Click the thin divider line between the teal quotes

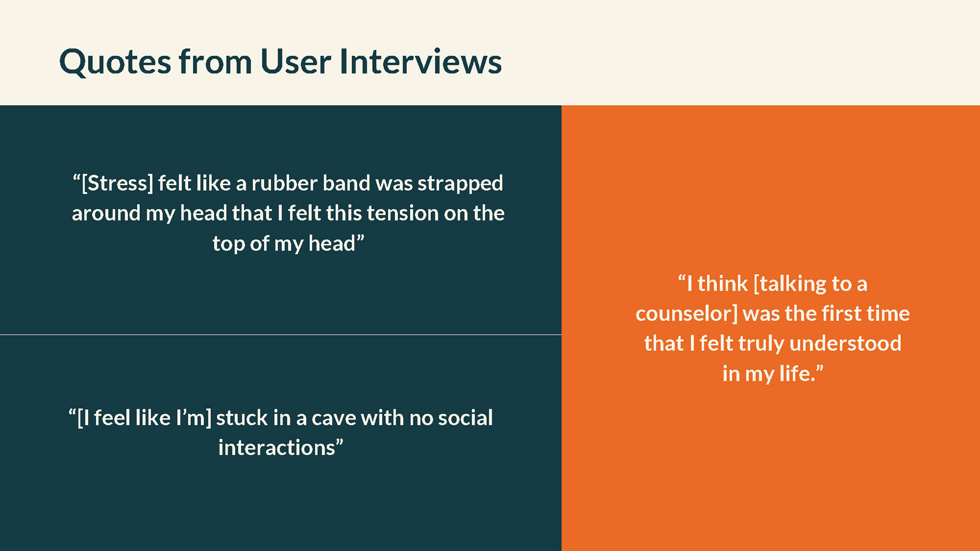(x=281, y=335)
